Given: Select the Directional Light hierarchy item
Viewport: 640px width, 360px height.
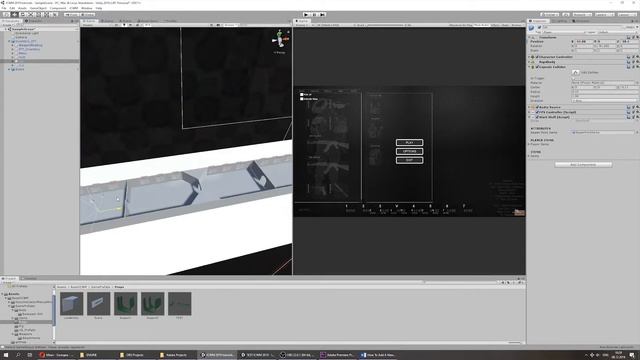Looking at the screenshot, I should point(27,33).
